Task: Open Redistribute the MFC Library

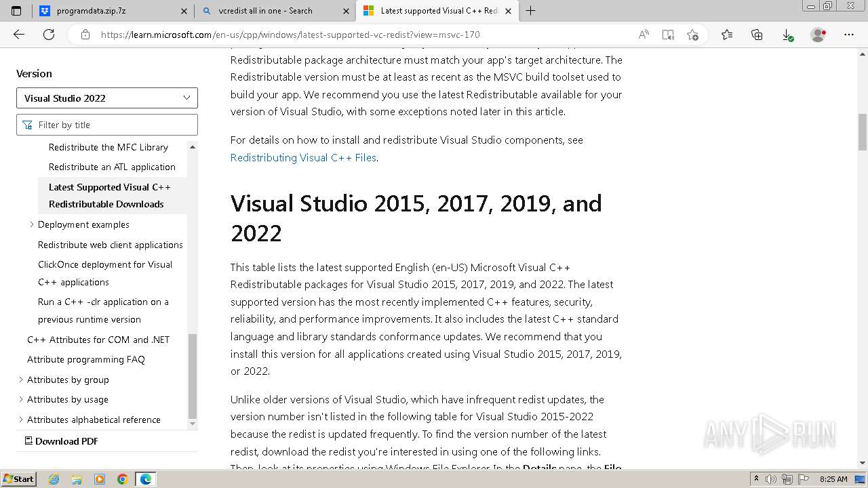Action: pyautogui.click(x=108, y=147)
